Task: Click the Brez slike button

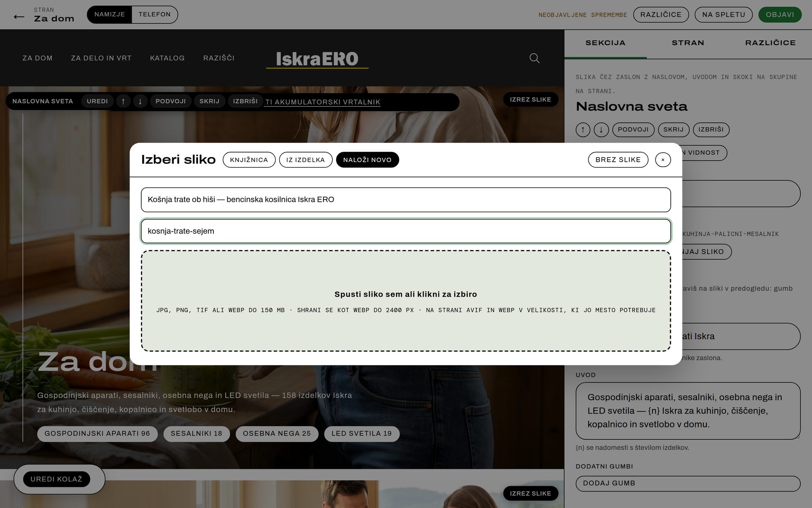Action: [618, 160]
